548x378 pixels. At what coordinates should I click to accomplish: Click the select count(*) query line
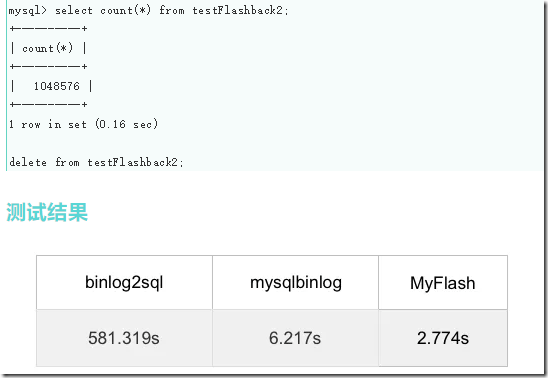tap(149, 10)
